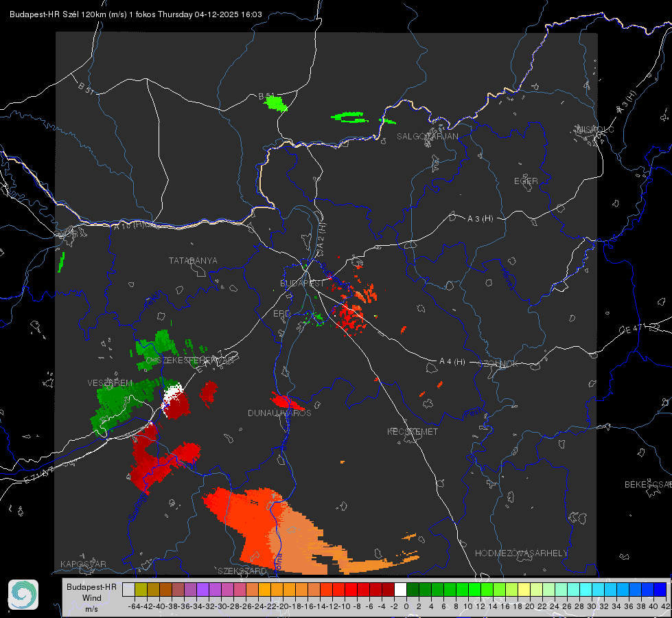
Task: Pick the yellow legend swatch above 18
Action: [x=524, y=589]
